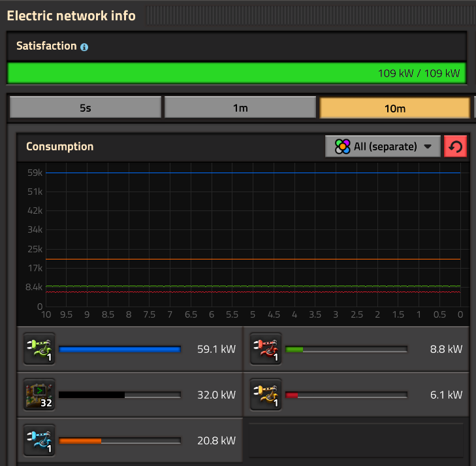Click the red long-handed inserter icon
The image size is (476, 466).
tap(266, 349)
